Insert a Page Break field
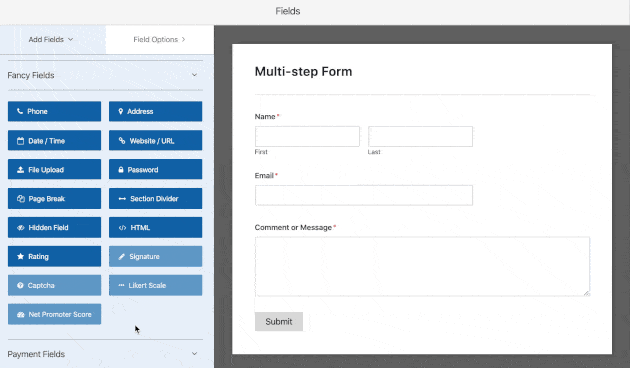The image size is (630, 368). click(54, 198)
